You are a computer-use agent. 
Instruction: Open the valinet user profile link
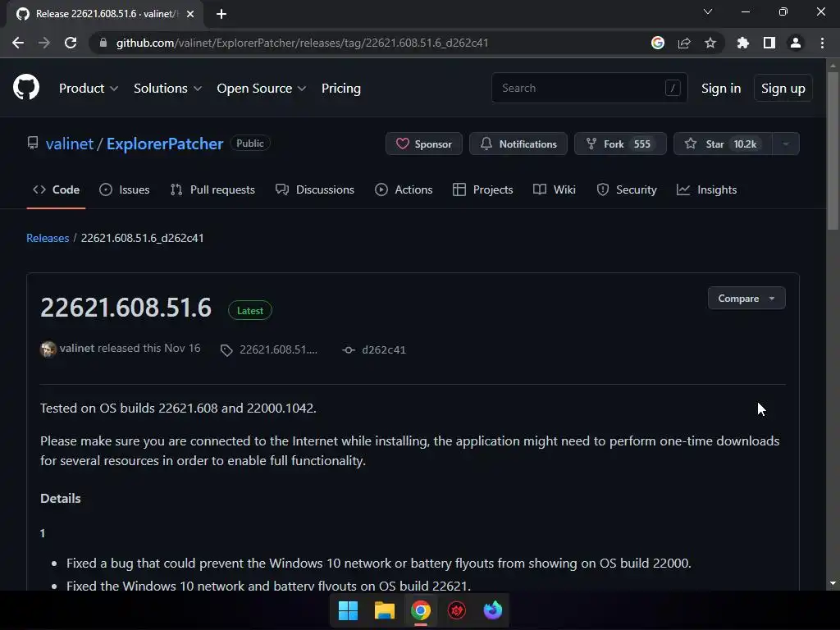click(70, 144)
